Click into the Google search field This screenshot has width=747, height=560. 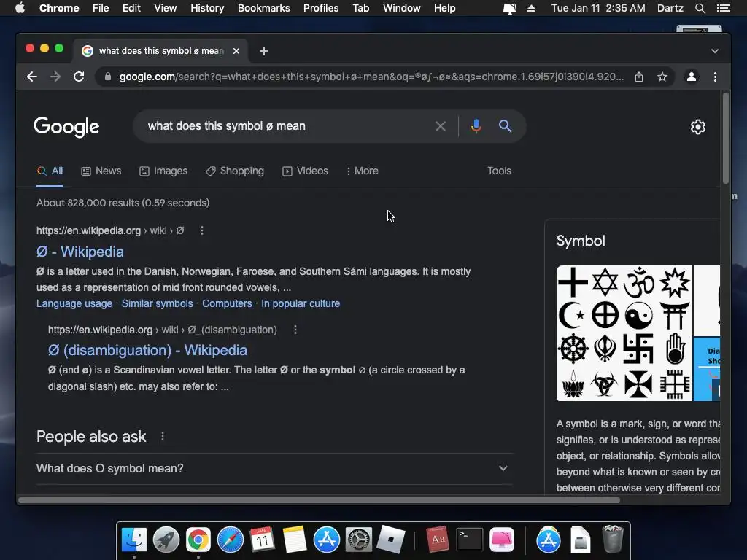[286, 126]
